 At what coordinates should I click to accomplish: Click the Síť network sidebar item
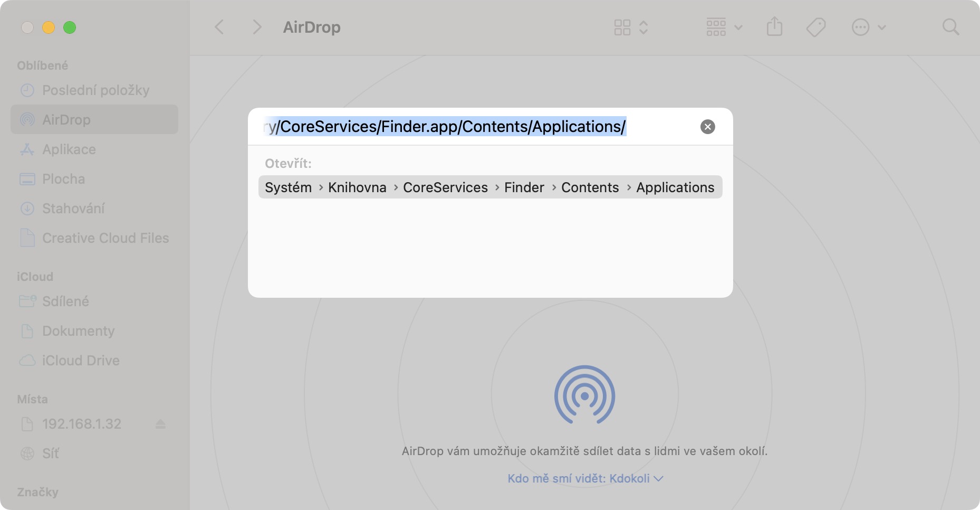point(51,454)
